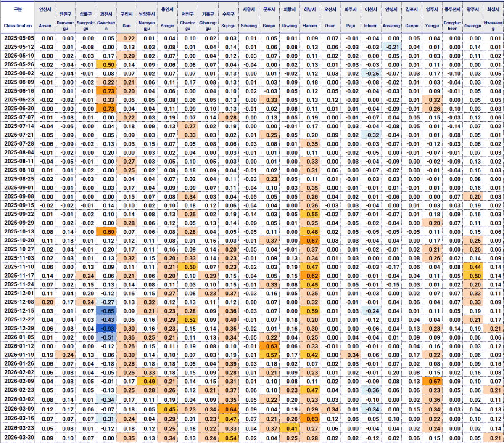This screenshot has height=443, width=504.
Task: Click Hanam 0.55 cell in 2025-09-22 row
Action: 310,214
